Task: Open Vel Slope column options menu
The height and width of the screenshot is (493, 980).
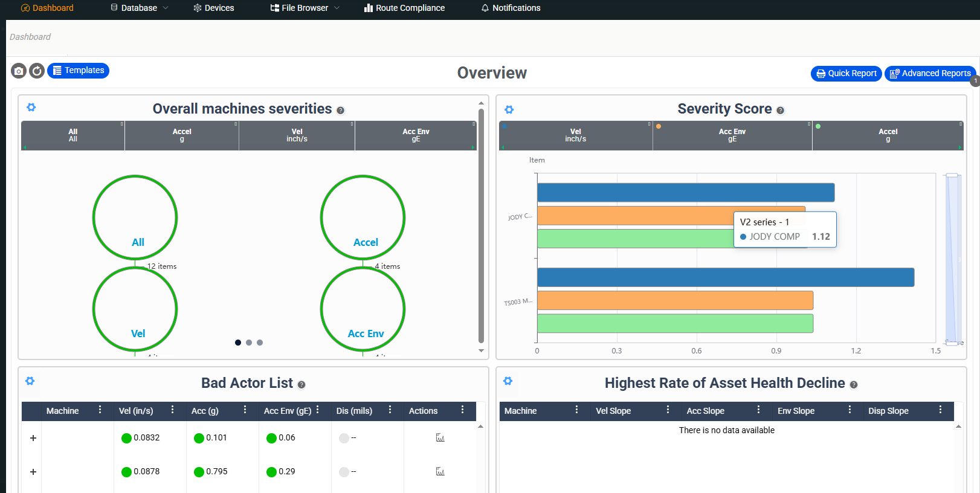Action: pos(668,410)
